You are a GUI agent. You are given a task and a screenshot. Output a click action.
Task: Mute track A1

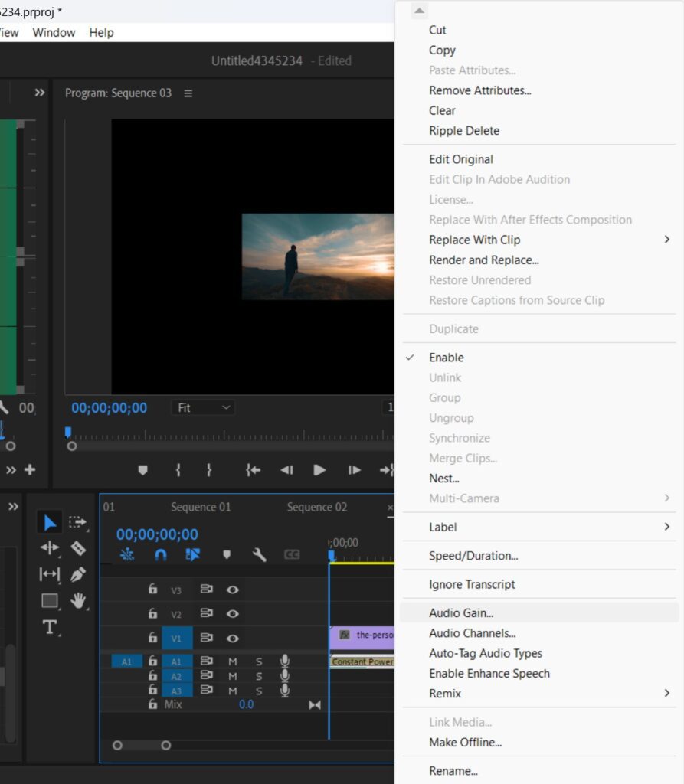[x=233, y=661]
